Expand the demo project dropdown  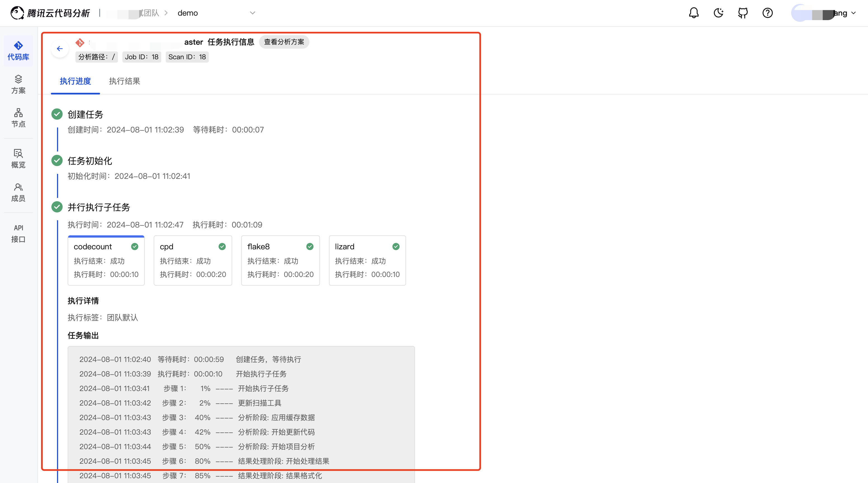coord(216,13)
